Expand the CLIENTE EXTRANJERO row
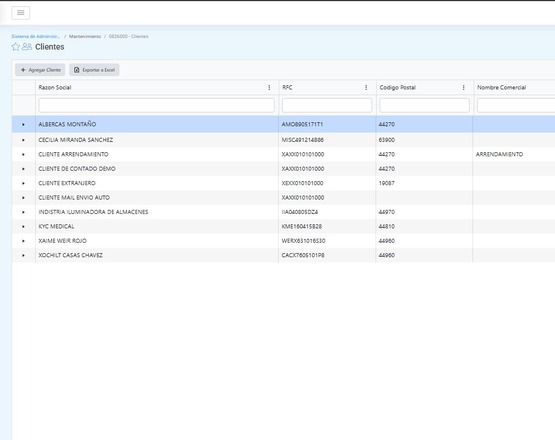This screenshot has width=555, height=440. tap(23, 183)
